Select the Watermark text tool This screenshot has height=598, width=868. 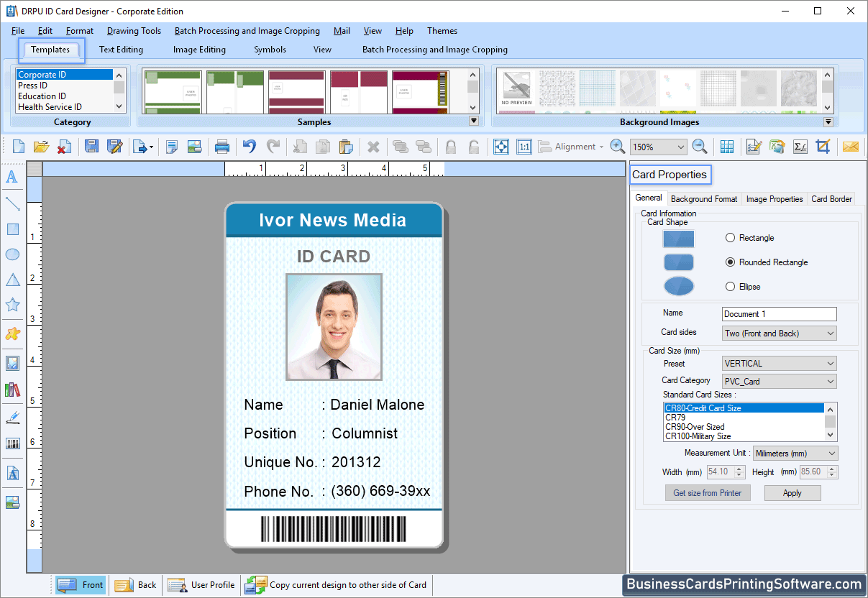[12, 473]
